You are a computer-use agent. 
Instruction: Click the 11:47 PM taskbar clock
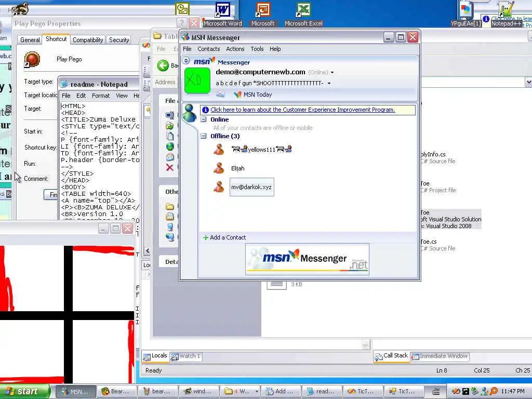(x=513, y=392)
